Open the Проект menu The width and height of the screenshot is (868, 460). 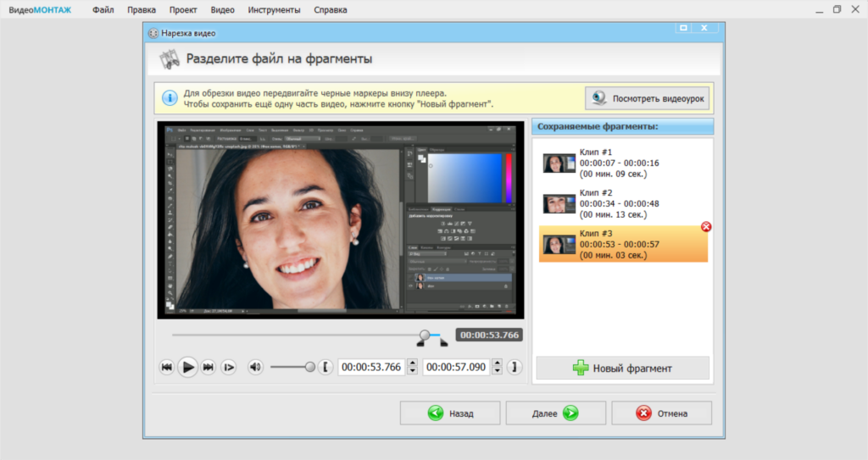click(x=183, y=10)
